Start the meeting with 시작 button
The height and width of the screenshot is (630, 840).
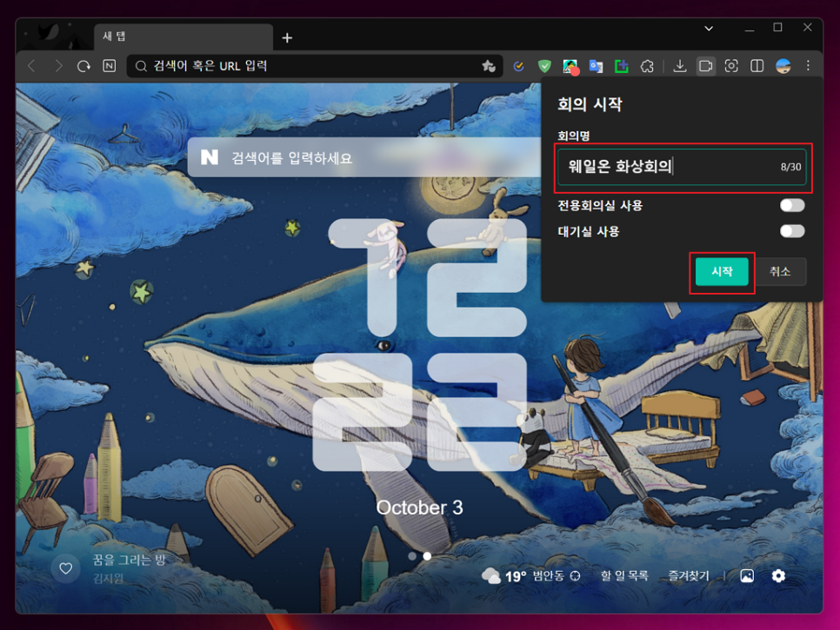pyautogui.click(x=722, y=272)
